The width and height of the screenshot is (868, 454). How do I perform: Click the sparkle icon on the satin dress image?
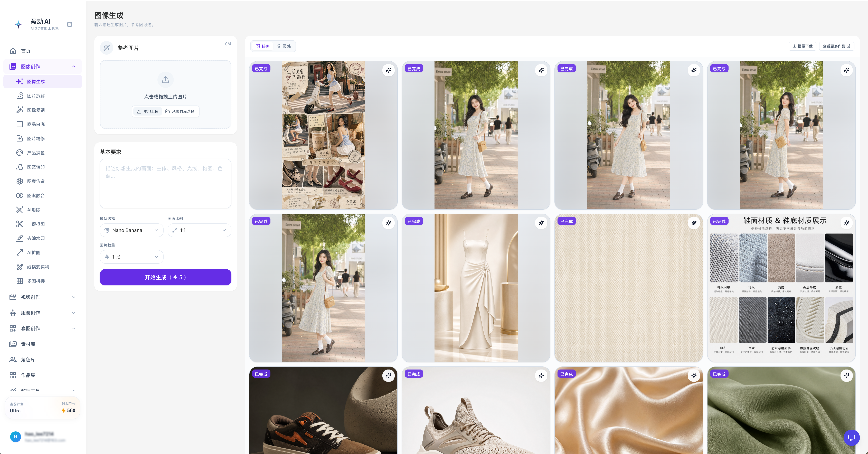[541, 223]
